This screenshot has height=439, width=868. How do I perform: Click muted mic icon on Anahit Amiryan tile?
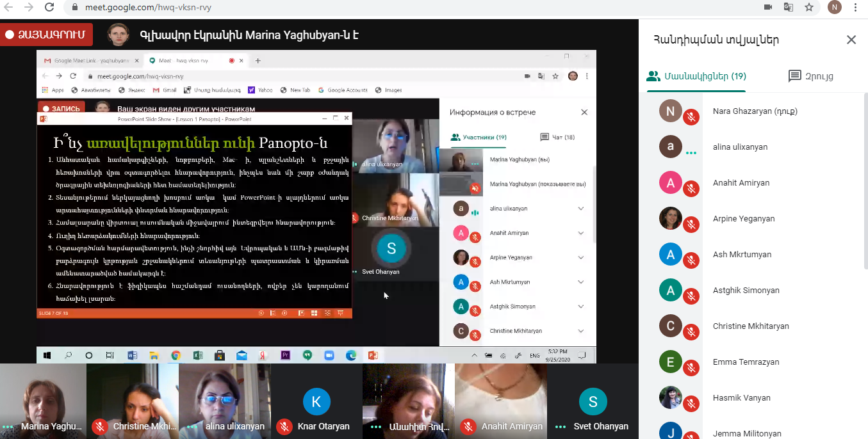click(x=468, y=426)
